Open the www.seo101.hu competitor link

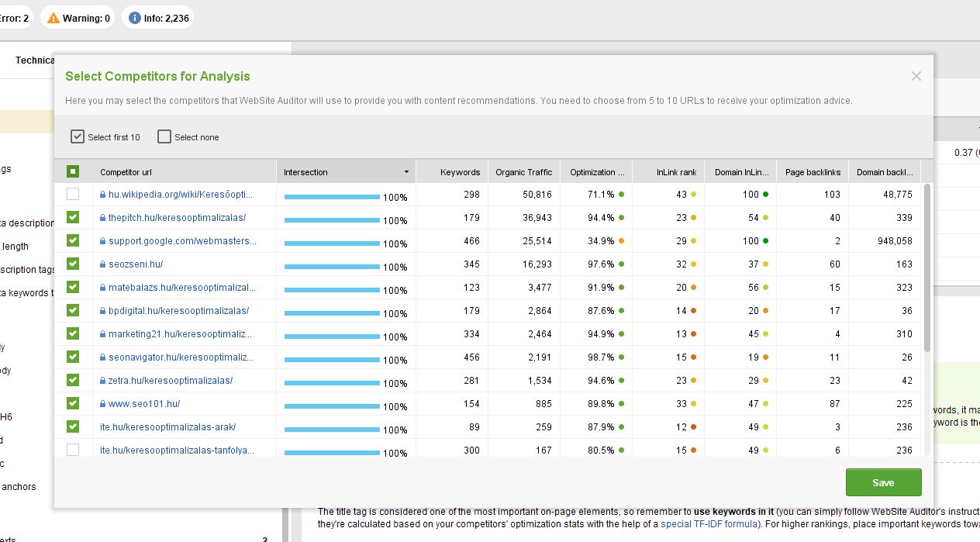pyautogui.click(x=144, y=404)
